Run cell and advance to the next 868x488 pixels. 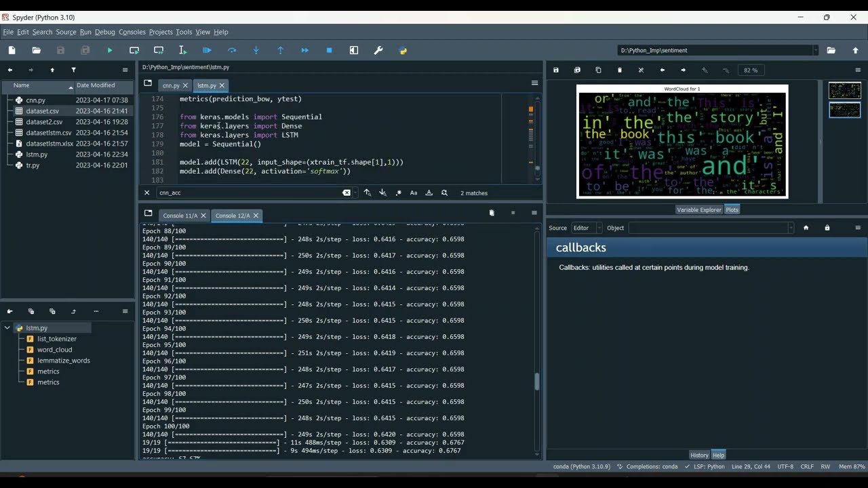click(x=159, y=50)
